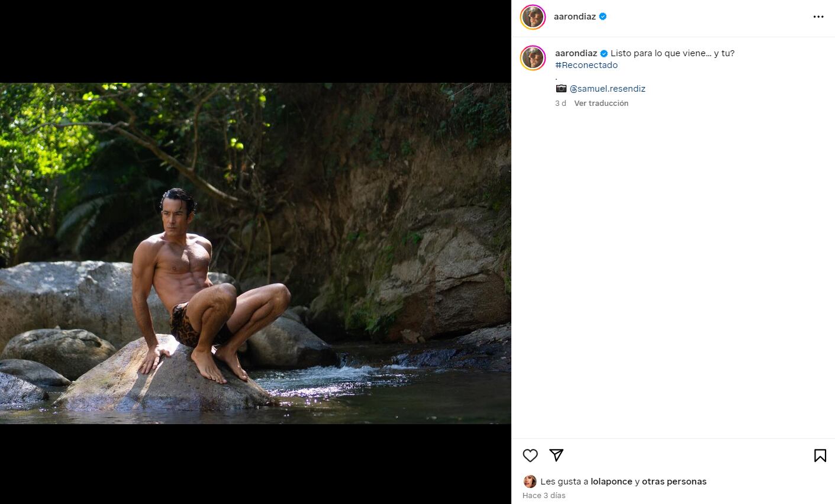Click the '3 d' caption timestamp
The image size is (835, 504).
click(560, 103)
